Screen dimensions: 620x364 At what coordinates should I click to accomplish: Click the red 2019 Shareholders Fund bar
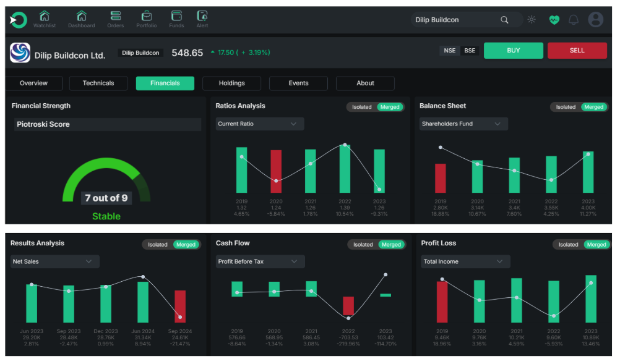tap(440, 179)
